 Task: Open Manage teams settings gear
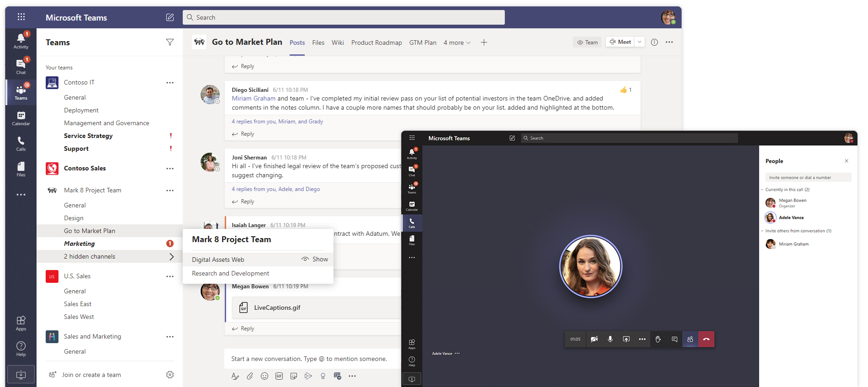[170, 375]
